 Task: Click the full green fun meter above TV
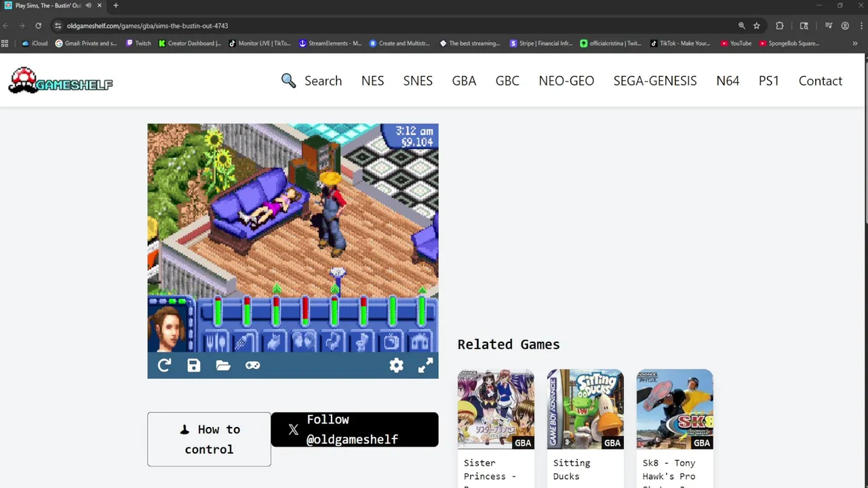pyautogui.click(x=393, y=311)
